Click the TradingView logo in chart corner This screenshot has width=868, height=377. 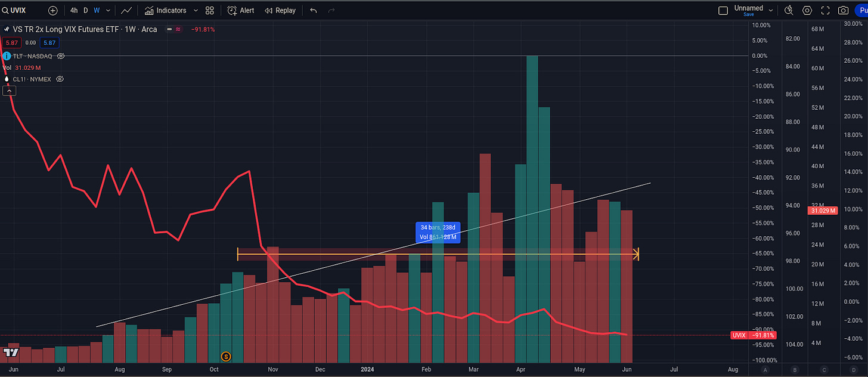[11, 352]
